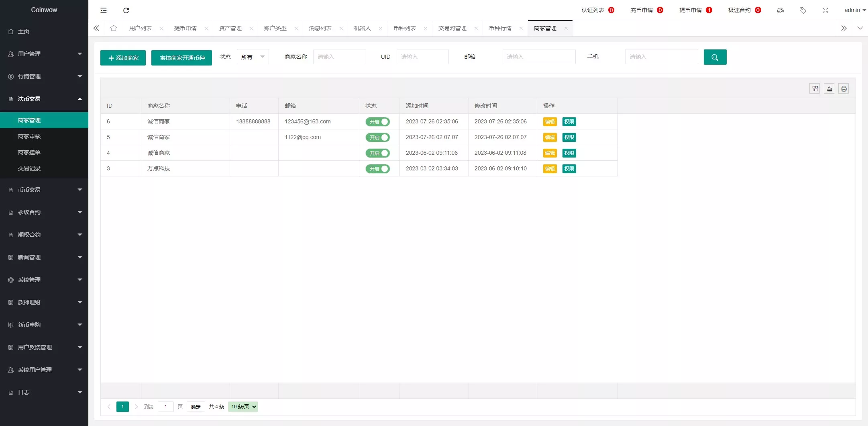Click 编辑 button for merchant ID 4
868x426 pixels.
(550, 153)
